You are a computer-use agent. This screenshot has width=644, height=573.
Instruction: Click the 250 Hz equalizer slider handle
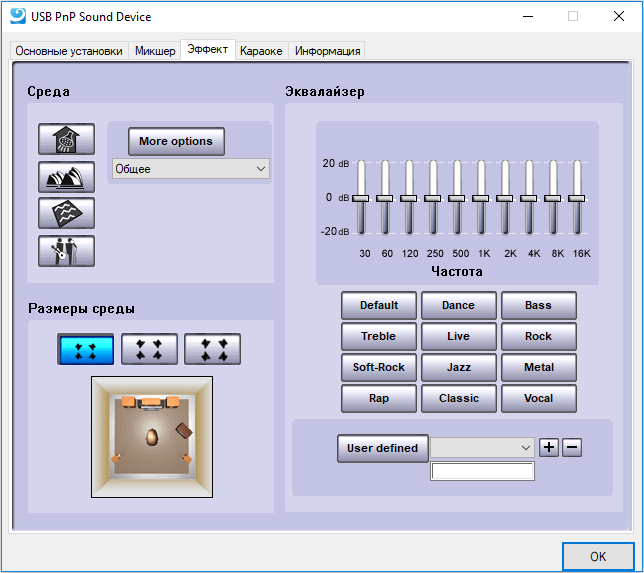(432, 198)
